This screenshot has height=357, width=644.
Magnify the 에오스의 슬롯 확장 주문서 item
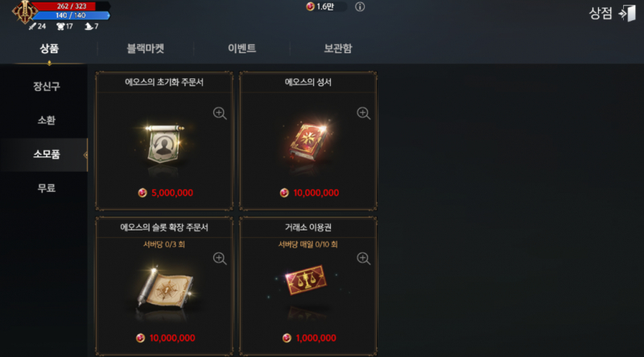pyautogui.click(x=220, y=259)
